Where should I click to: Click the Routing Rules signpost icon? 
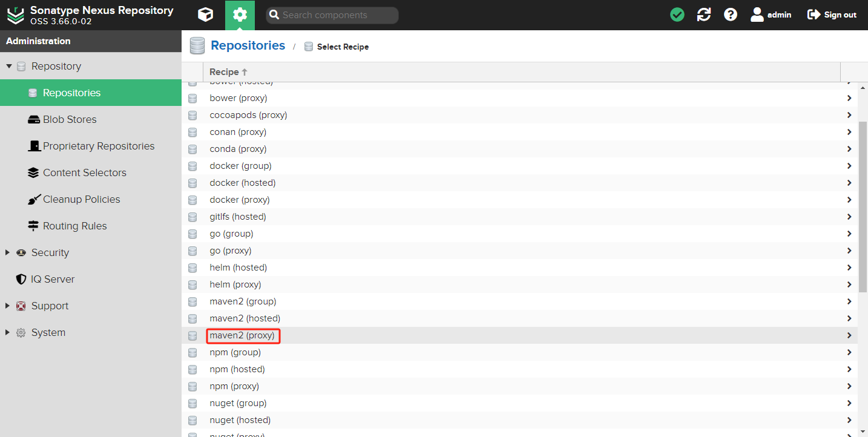[33, 226]
